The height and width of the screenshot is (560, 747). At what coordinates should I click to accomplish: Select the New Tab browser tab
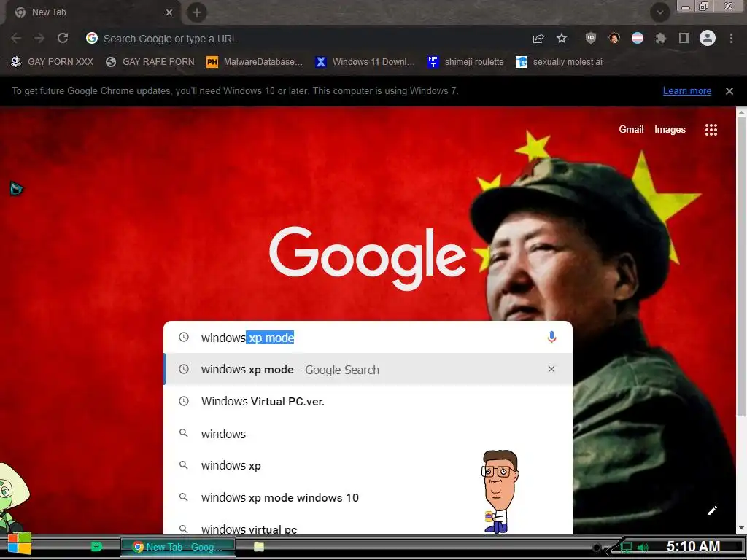tap(93, 12)
